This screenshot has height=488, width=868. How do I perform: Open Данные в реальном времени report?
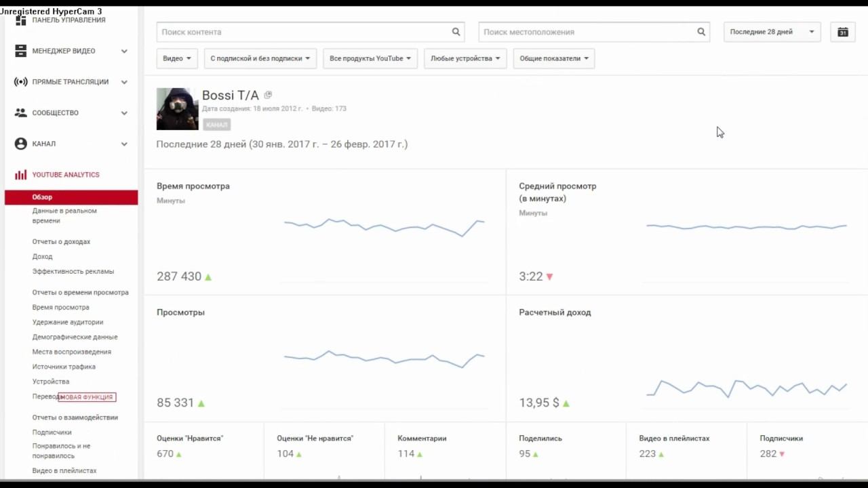[x=64, y=216]
